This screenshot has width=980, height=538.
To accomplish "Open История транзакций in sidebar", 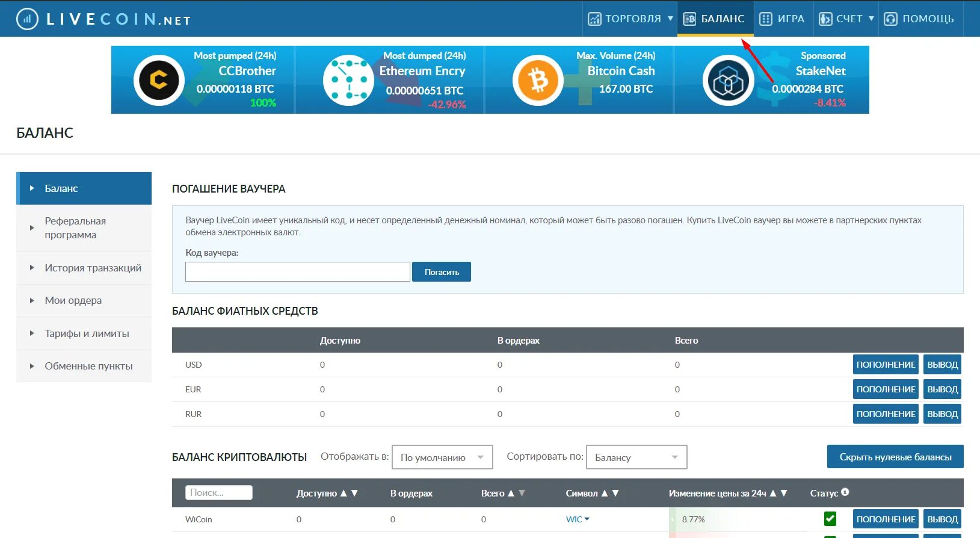I will [84, 268].
